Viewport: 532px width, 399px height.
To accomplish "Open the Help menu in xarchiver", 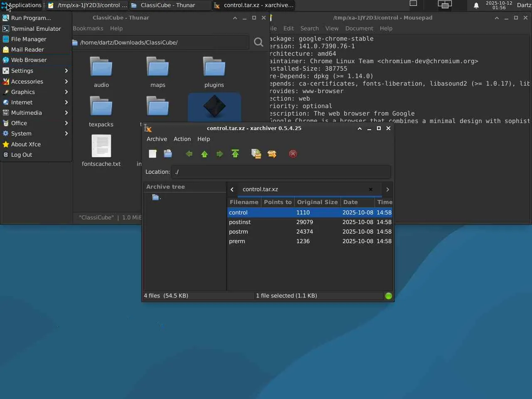I will [x=204, y=139].
